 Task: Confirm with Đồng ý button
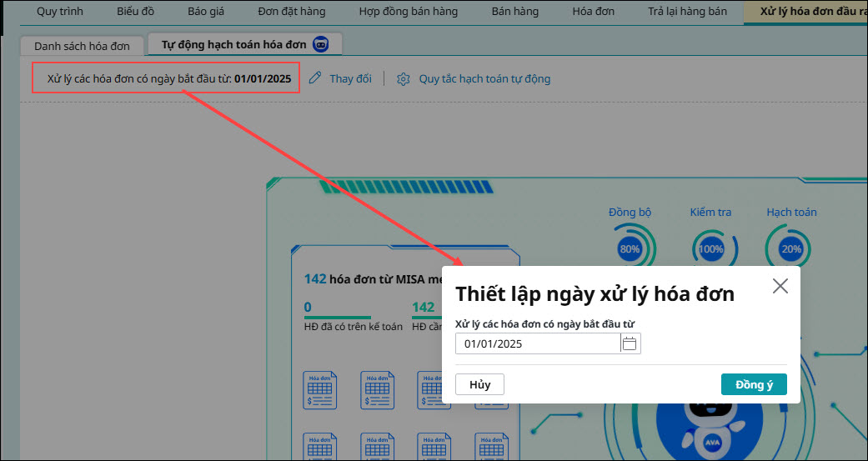tap(754, 384)
